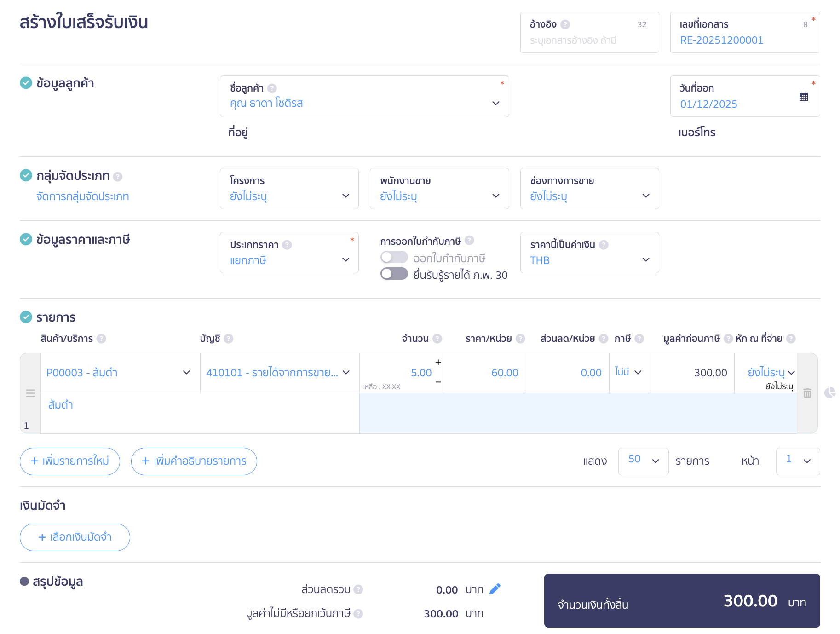Grab the drag handle on item row
Viewport: 840px width, 634px height.
[30, 393]
